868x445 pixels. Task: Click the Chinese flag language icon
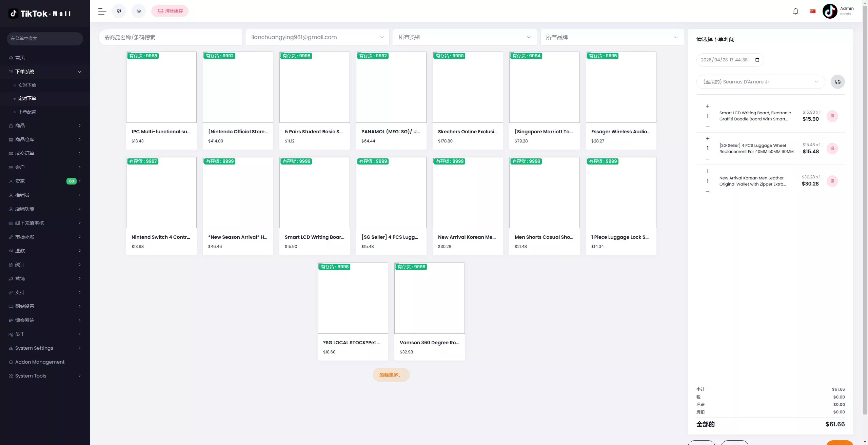(x=813, y=11)
